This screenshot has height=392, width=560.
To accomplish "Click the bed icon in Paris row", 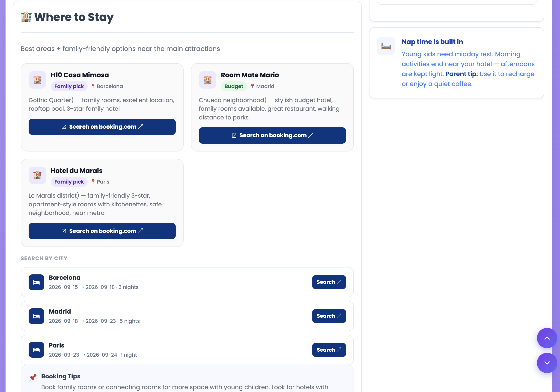I will tap(36, 350).
